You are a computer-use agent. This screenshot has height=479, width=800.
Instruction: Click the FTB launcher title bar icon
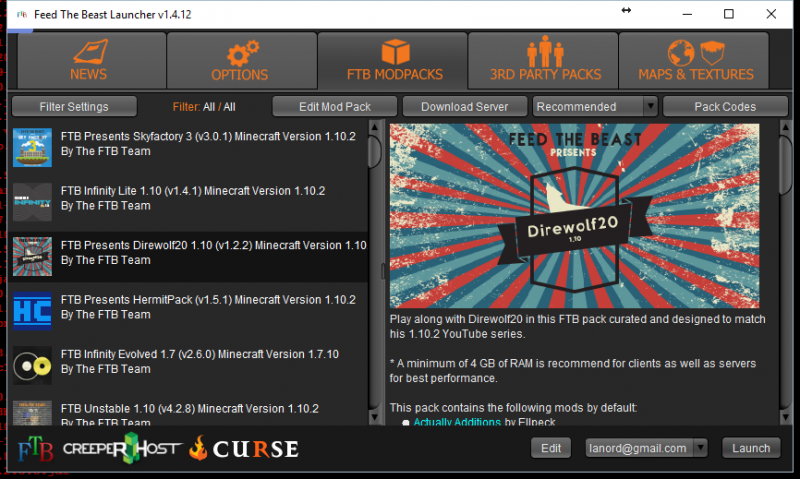[x=22, y=14]
